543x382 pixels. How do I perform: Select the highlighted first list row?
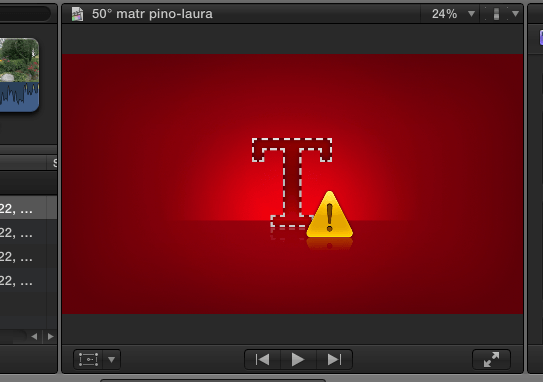28,208
